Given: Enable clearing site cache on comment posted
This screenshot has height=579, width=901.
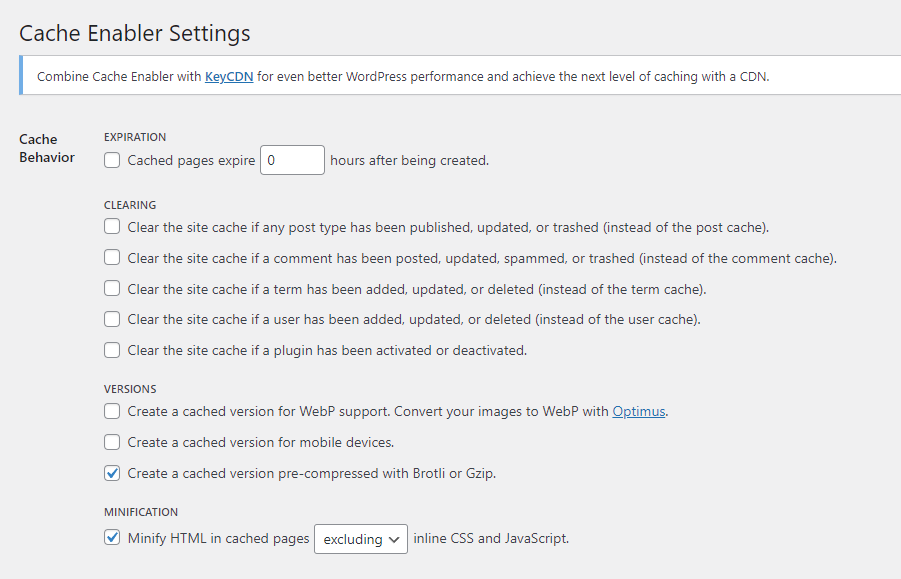Looking at the screenshot, I should [112, 257].
